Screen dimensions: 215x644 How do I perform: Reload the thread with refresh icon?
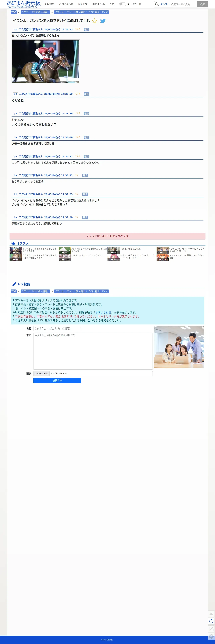point(211,621)
